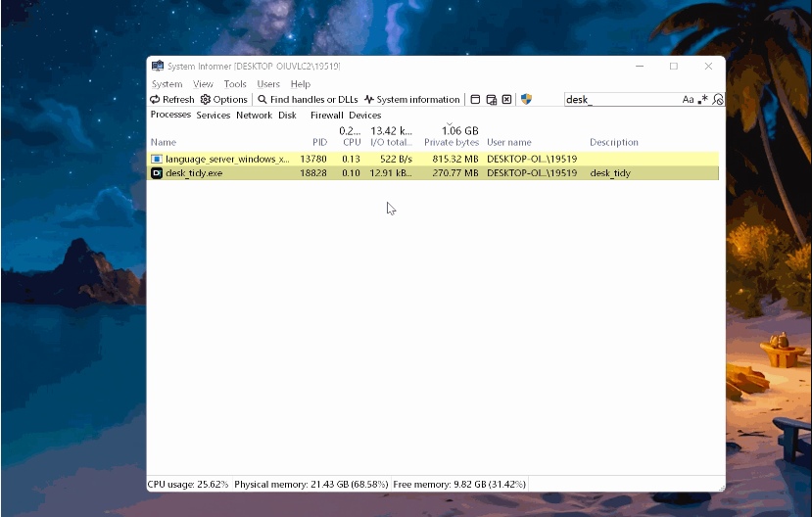The height and width of the screenshot is (517, 812).
Task: Open the System menu
Action: [167, 84]
